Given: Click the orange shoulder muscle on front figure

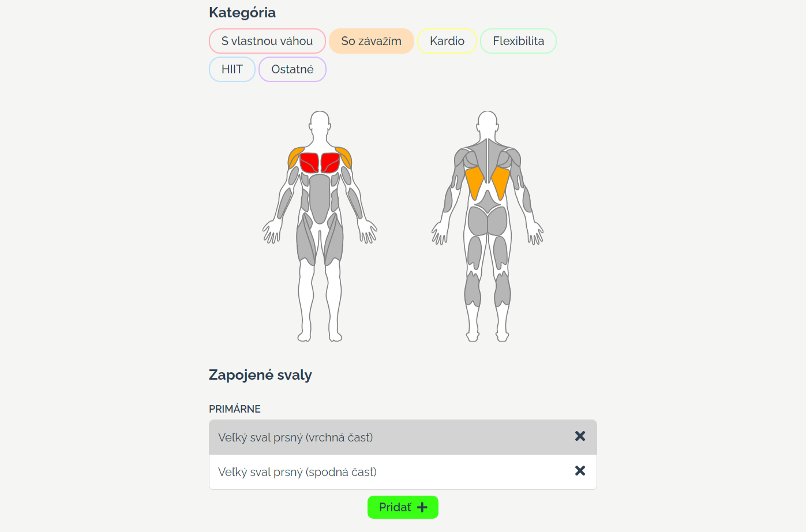Looking at the screenshot, I should 295,156.
